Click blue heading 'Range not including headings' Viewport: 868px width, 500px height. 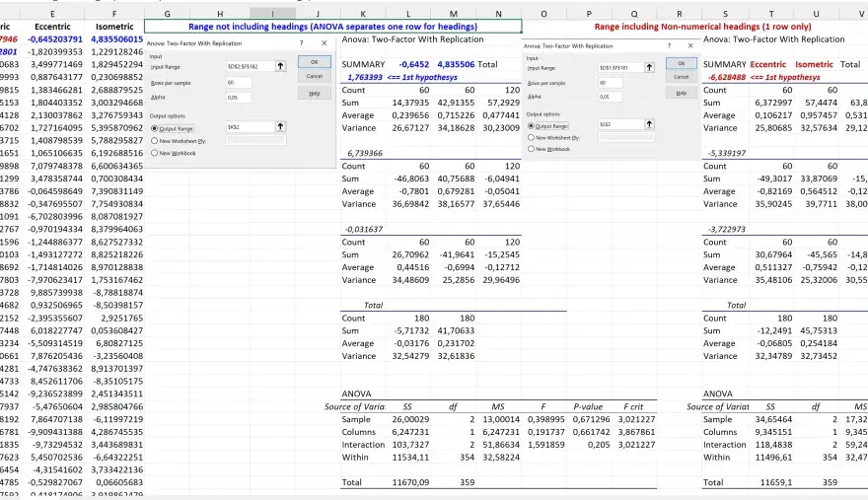coord(332,26)
